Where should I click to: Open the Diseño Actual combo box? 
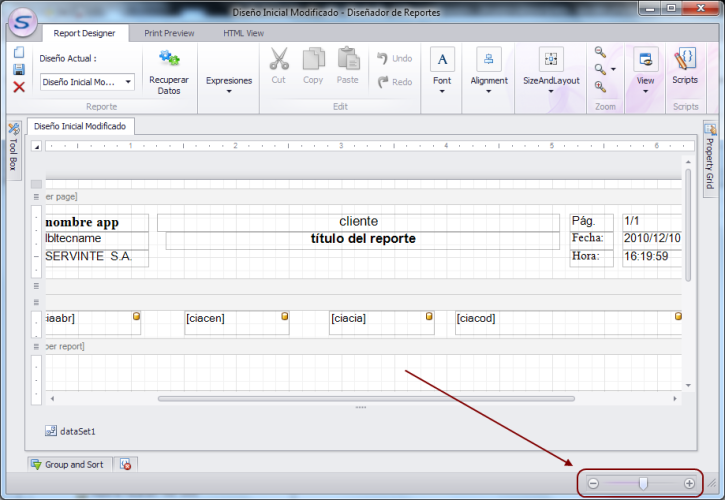point(87,82)
